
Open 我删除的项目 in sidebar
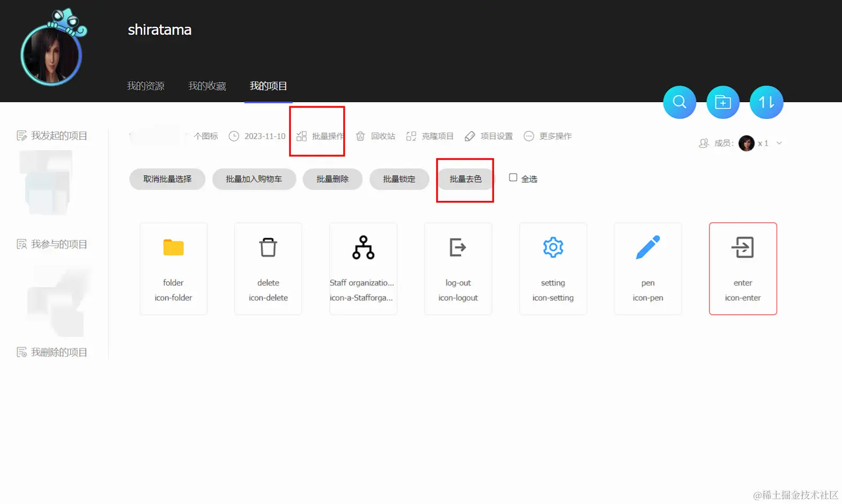click(52, 352)
